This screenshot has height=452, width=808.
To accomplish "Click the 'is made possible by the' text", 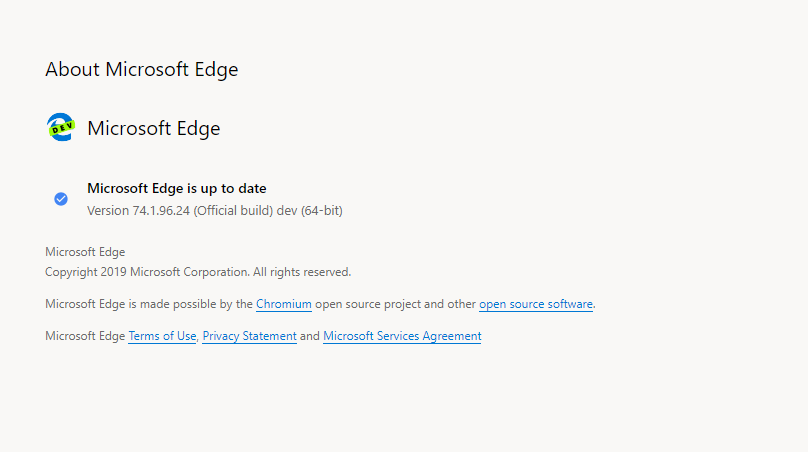I will 190,304.
